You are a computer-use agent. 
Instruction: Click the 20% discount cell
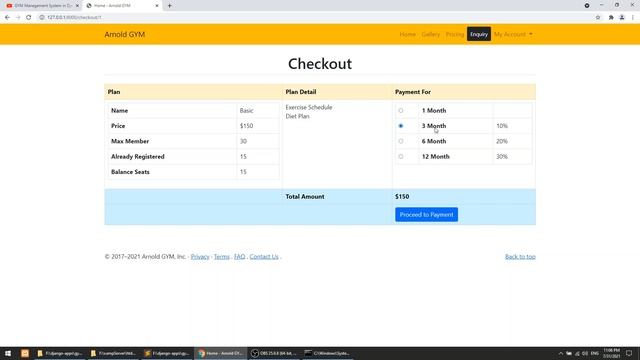point(512,141)
